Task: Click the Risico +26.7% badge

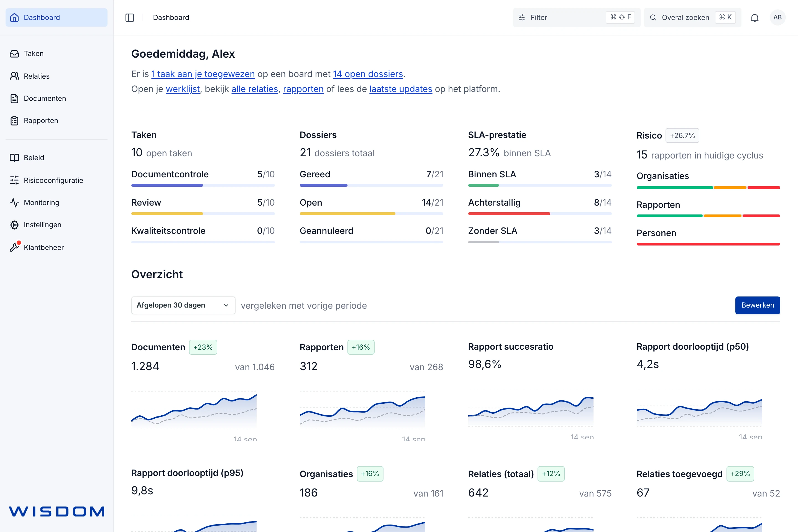Action: [x=682, y=135]
